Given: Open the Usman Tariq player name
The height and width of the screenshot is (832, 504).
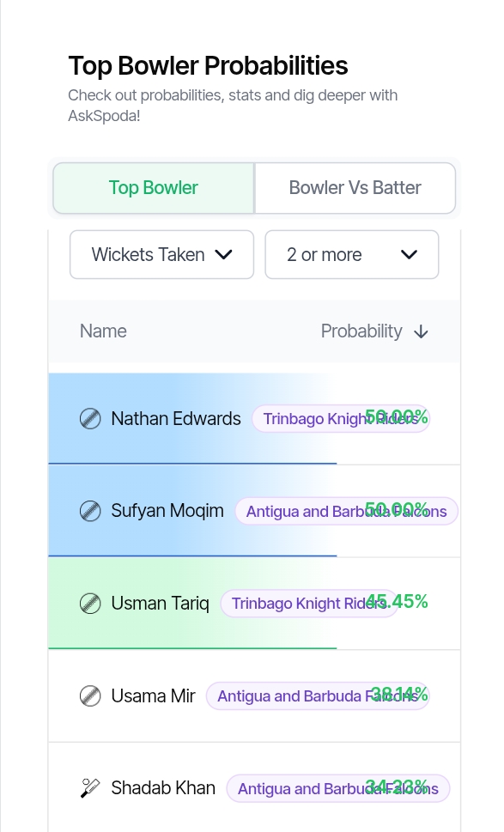Looking at the screenshot, I should pyautogui.click(x=161, y=604).
